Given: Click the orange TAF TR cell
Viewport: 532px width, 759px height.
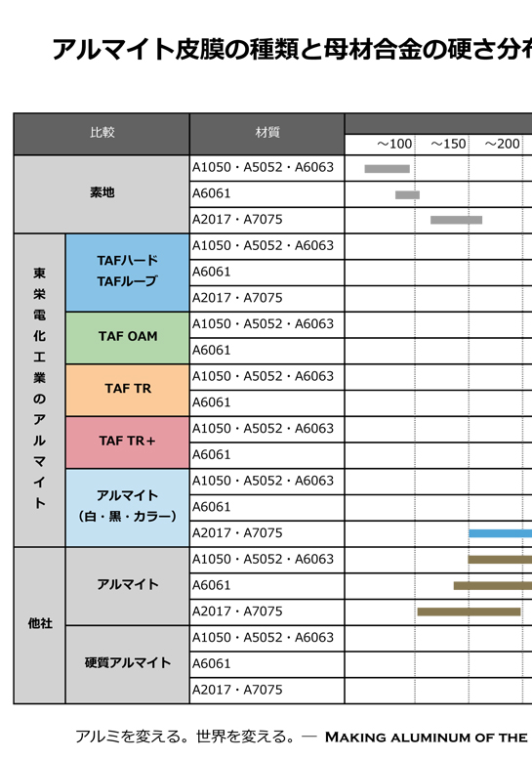Looking at the screenshot, I should [127, 390].
